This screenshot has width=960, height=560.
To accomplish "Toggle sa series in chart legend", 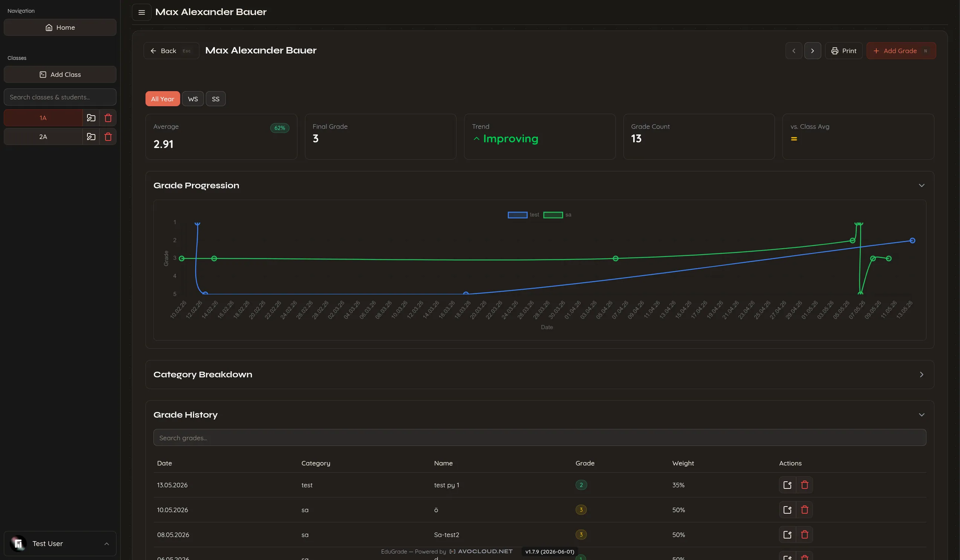I will coord(557,215).
